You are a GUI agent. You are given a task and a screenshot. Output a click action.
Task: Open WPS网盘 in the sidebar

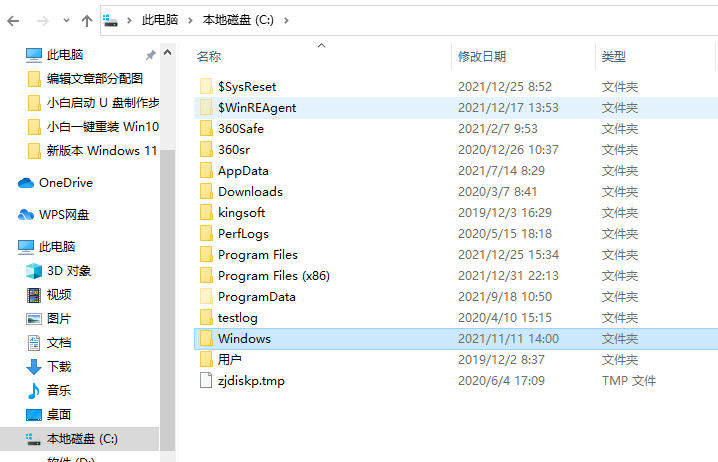(64, 214)
